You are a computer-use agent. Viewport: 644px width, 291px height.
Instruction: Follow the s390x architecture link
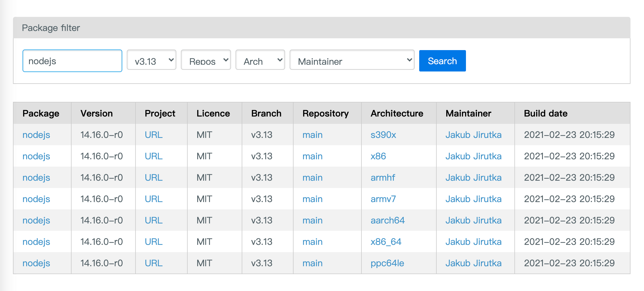(383, 135)
